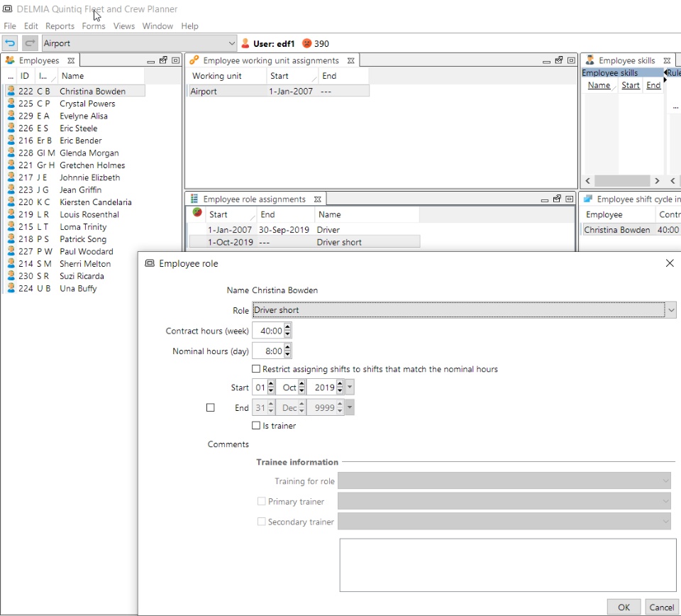Open the Edit menu
Screen dimensions: 681x616
(31, 26)
